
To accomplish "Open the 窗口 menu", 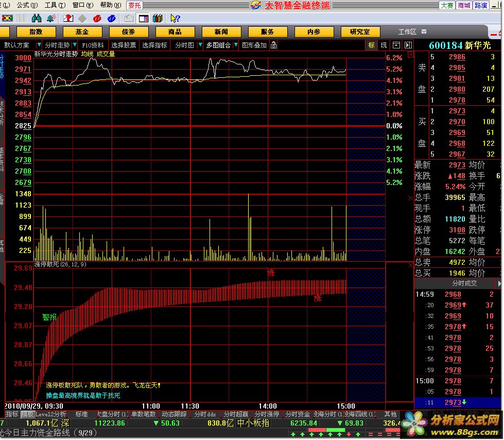I will click(x=83, y=5).
